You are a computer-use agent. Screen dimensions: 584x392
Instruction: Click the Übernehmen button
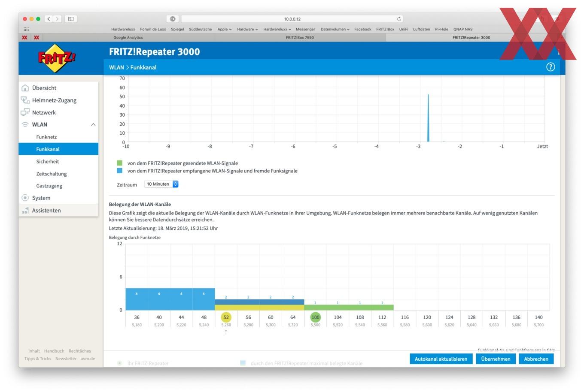point(496,359)
